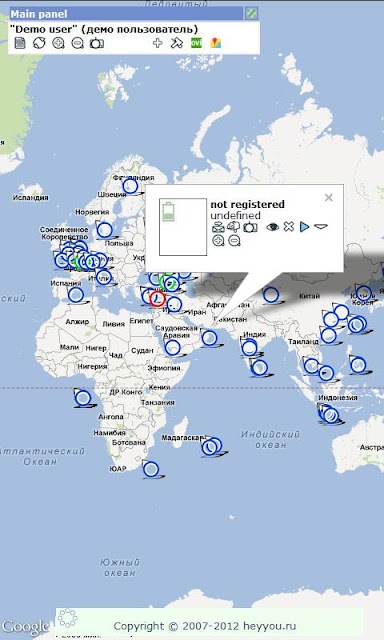The width and height of the screenshot is (384, 640).
Task: Click the battery thumbnail box in popup
Action: pyautogui.click(x=183, y=227)
